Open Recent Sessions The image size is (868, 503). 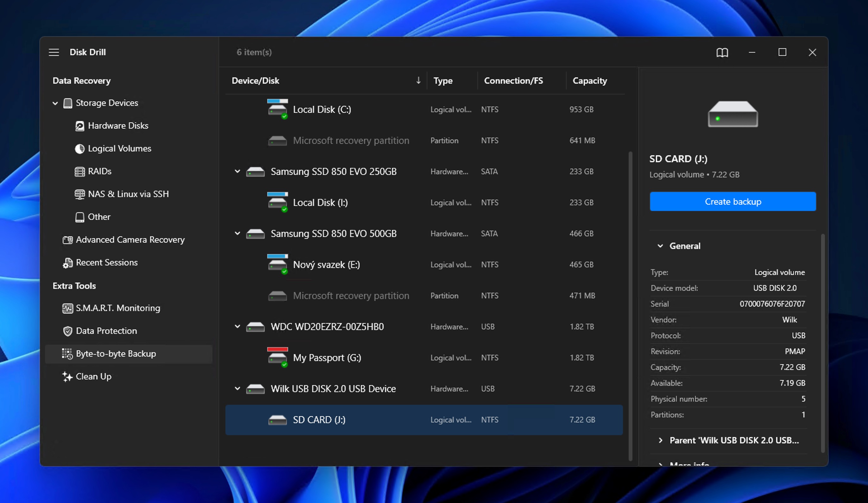(106, 262)
